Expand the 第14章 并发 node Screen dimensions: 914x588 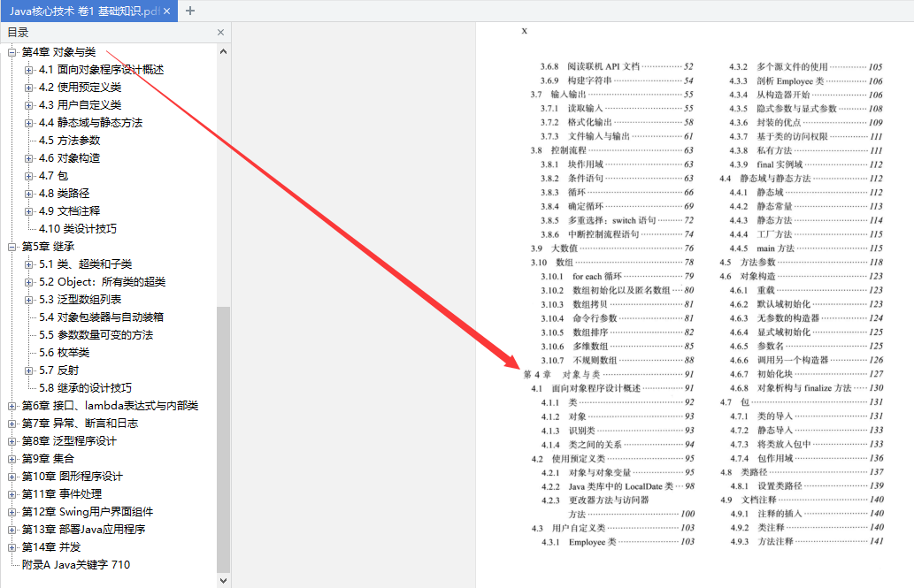12,547
